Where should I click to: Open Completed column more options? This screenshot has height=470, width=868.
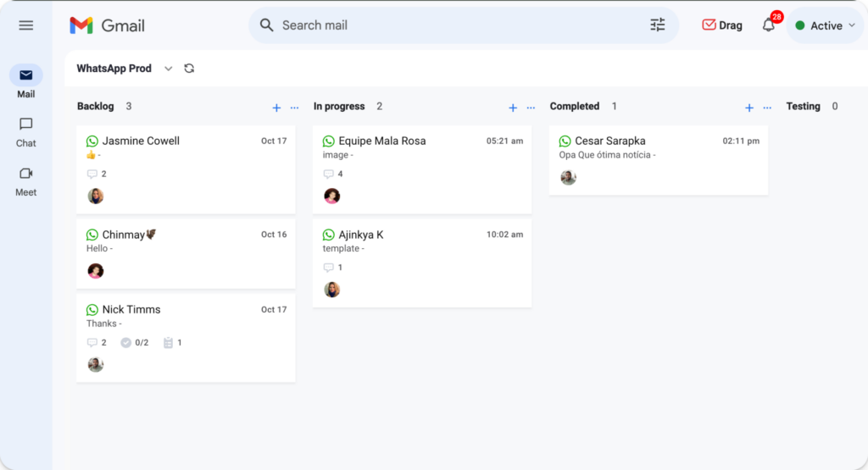[767, 108]
